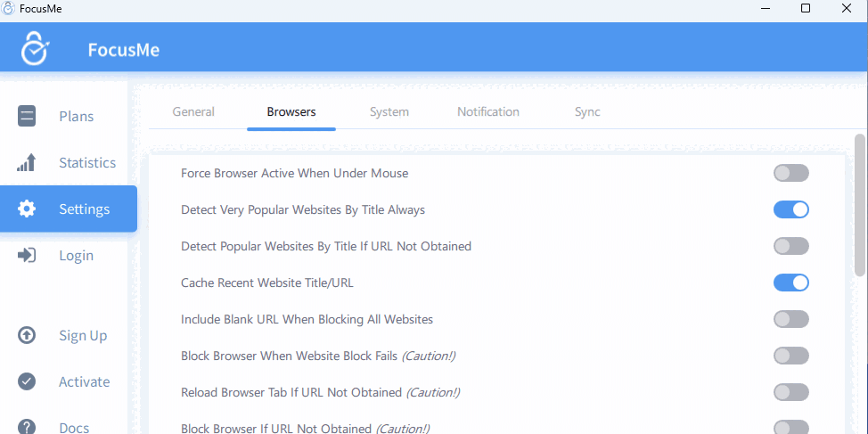
Task: Enable Include Blank URL When Blocking All Websites
Action: 791,319
